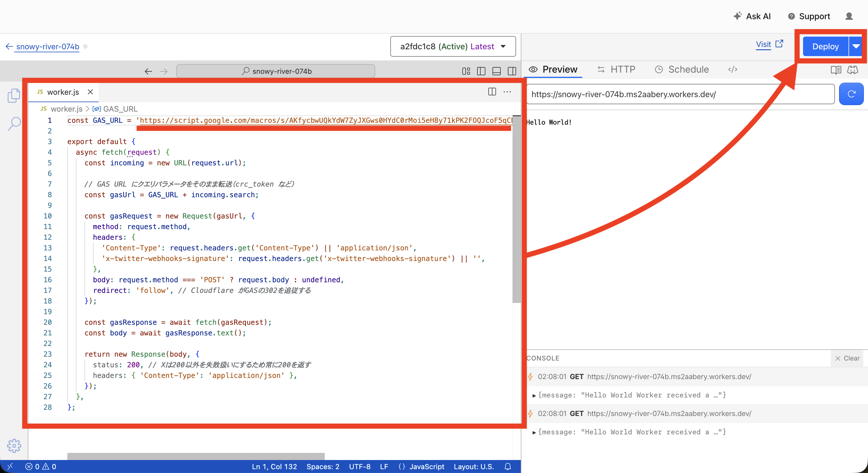This screenshot has height=473, width=868.
Task: Click the Deploy button
Action: 825,46
